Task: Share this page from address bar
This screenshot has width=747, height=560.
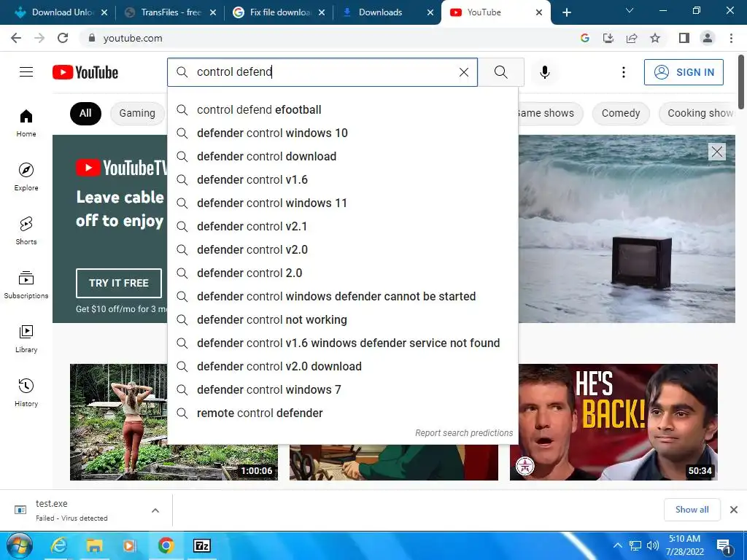Action: (632, 38)
